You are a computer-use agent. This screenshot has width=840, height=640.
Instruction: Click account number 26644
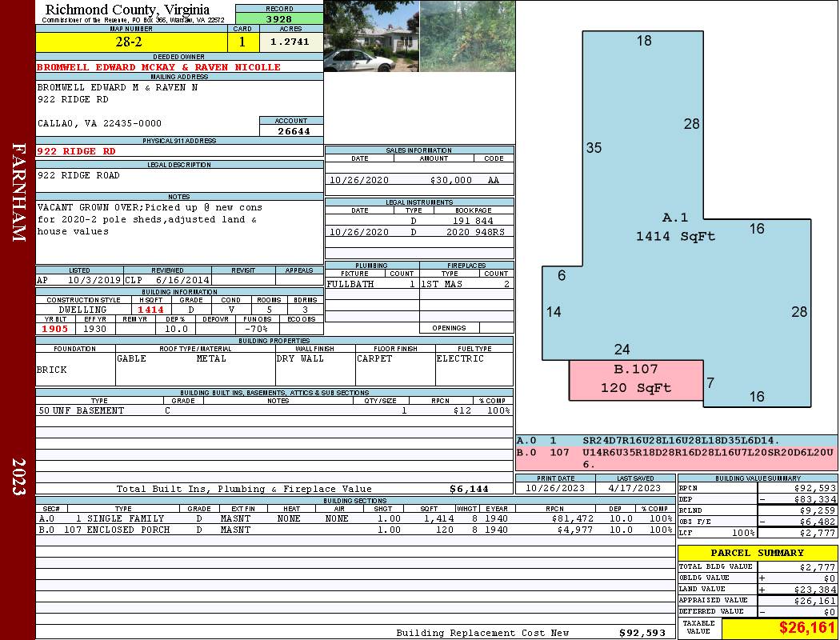tap(294, 131)
